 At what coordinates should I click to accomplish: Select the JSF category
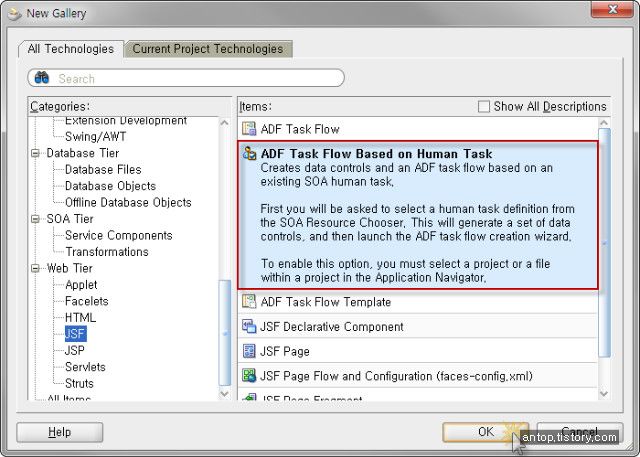[76, 334]
